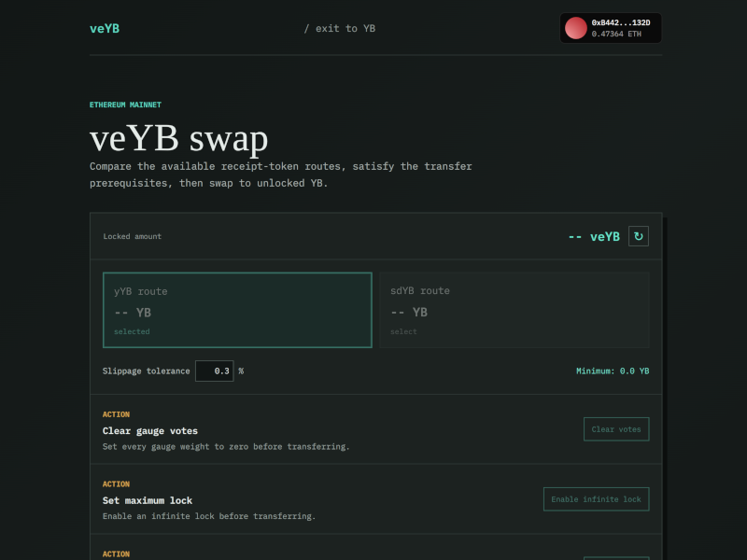
Task: Click the Enable infinite lock button
Action: click(x=596, y=499)
